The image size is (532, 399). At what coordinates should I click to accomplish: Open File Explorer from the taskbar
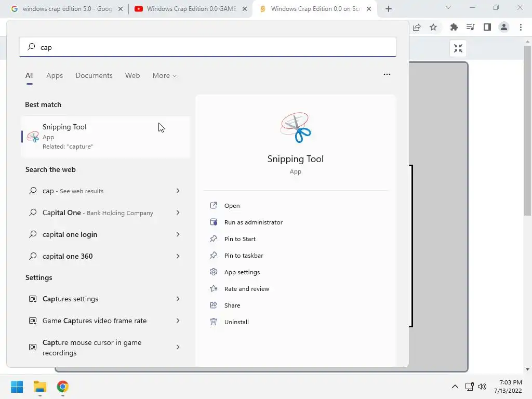coord(39,387)
